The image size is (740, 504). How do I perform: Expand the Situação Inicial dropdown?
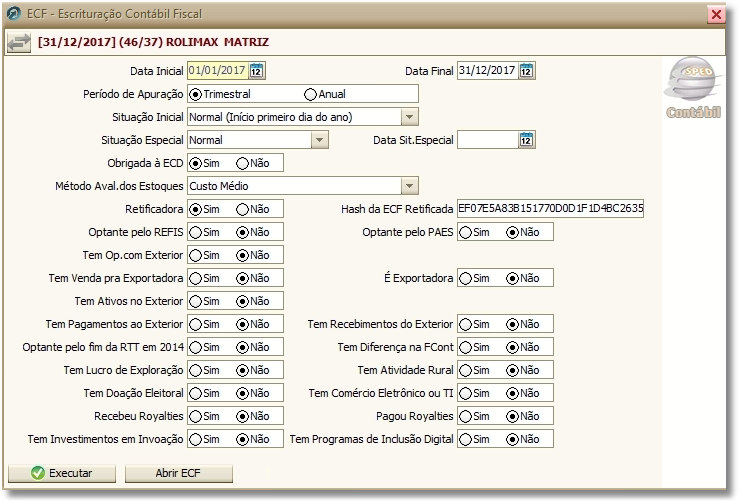pyautogui.click(x=409, y=117)
